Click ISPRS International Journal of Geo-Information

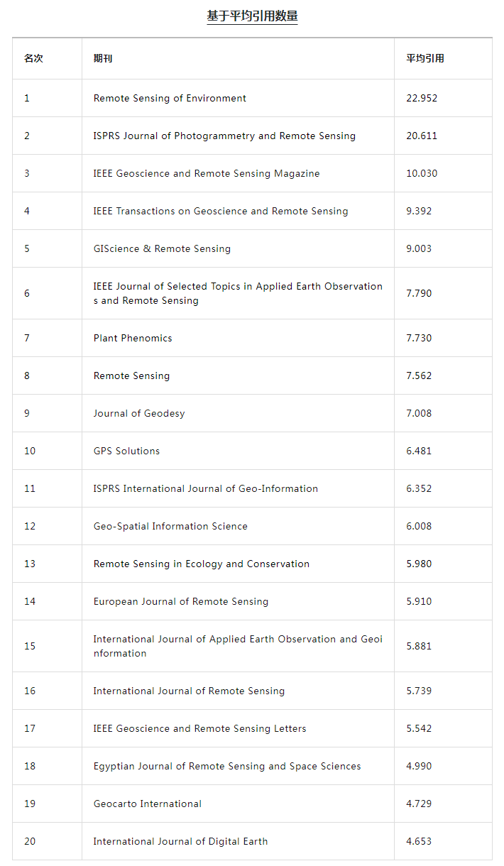tap(206, 488)
